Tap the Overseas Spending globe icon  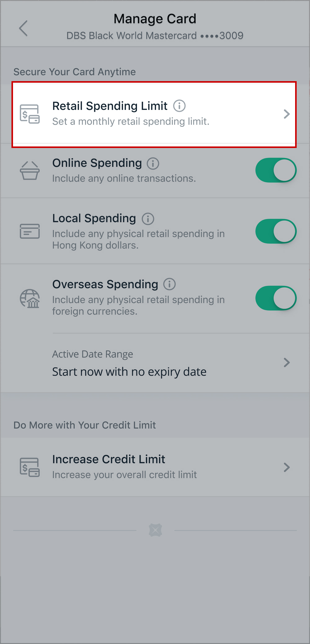30,298
